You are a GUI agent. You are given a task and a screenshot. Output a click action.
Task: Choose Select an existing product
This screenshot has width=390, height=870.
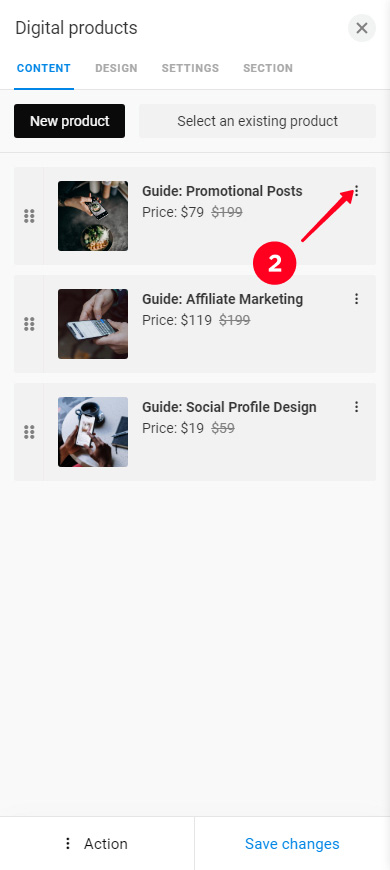[x=257, y=121]
